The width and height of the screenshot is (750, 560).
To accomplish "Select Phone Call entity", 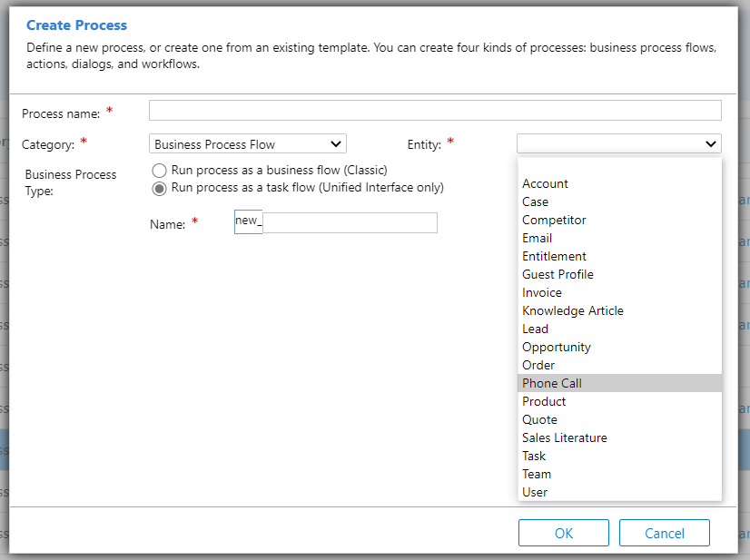I will 551,383.
